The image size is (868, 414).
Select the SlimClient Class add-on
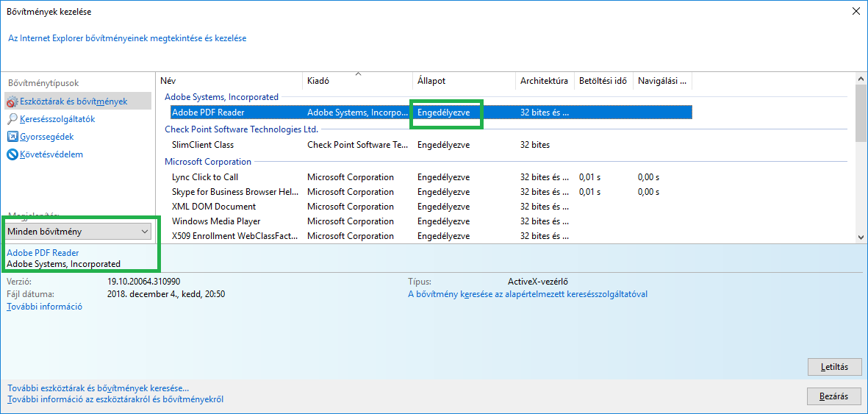pyautogui.click(x=203, y=145)
